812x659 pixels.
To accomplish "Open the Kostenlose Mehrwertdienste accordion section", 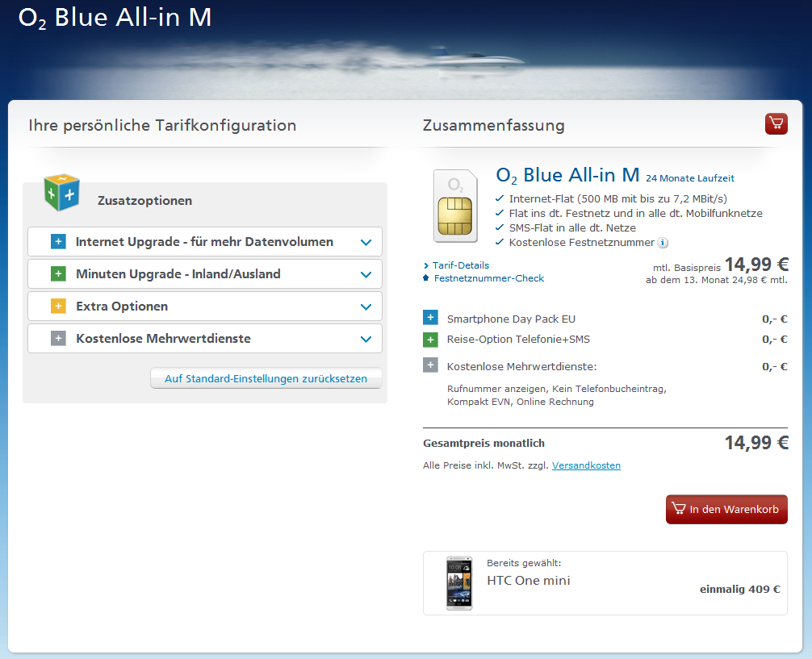I will (205, 339).
